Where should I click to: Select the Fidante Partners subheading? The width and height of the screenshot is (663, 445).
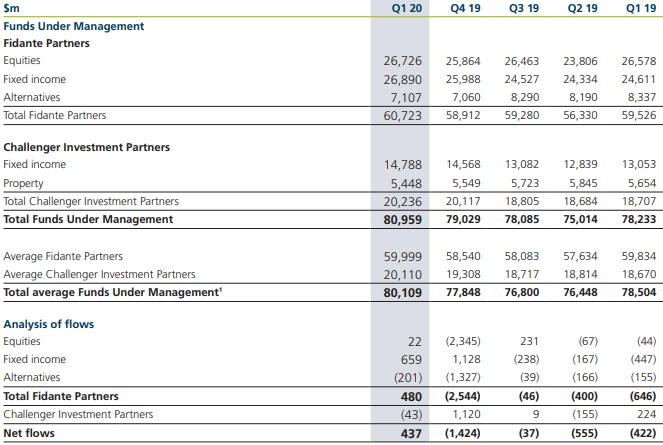[47, 43]
